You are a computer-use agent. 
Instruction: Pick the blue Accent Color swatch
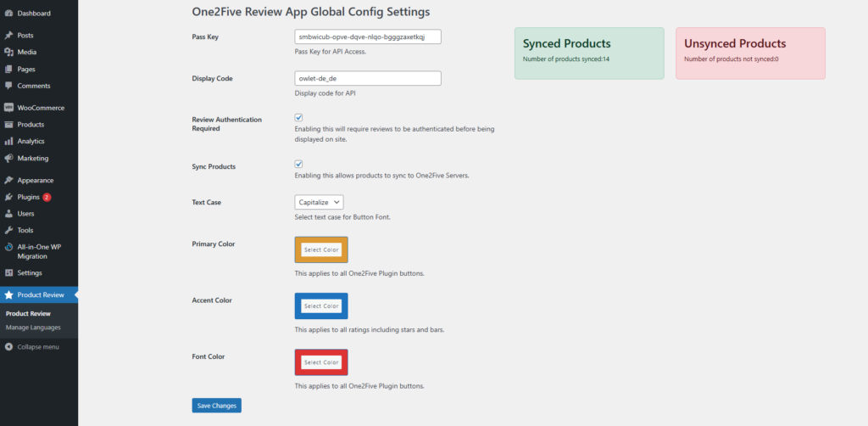[x=321, y=306]
